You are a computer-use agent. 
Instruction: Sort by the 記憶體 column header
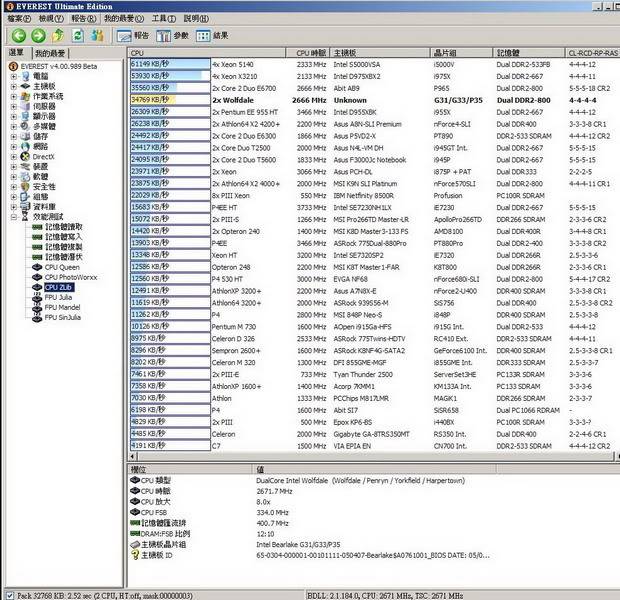(529, 53)
